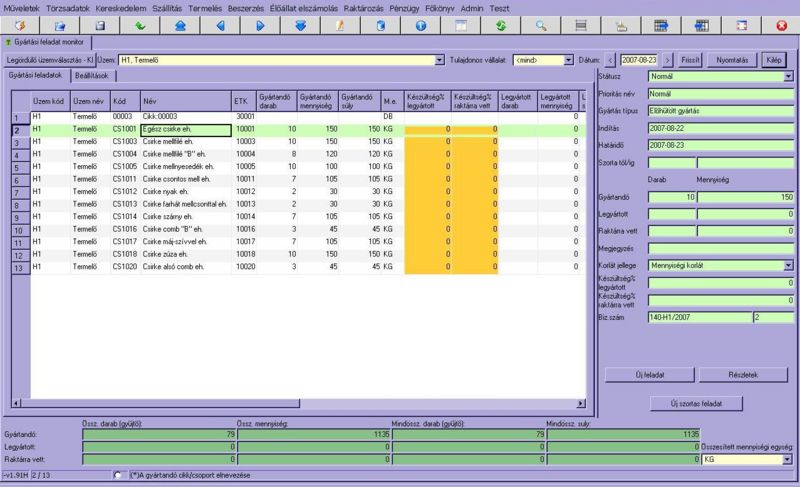Viewport: 800px width, 487px height.
Task: Click the blue info circle toolbar icon
Action: tap(420, 25)
